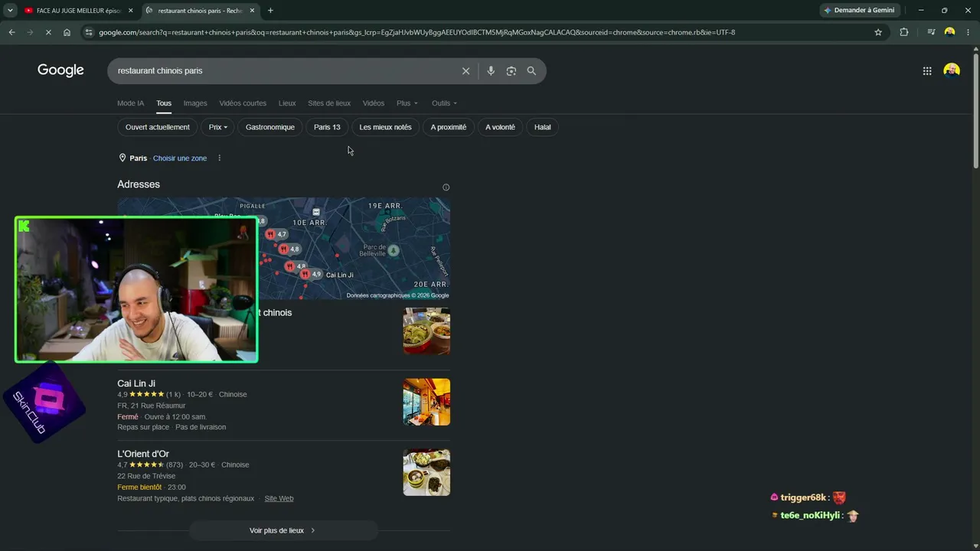Open the L'Orient d'Or listing
Image resolution: width=980 pixels, height=551 pixels.
tap(143, 454)
